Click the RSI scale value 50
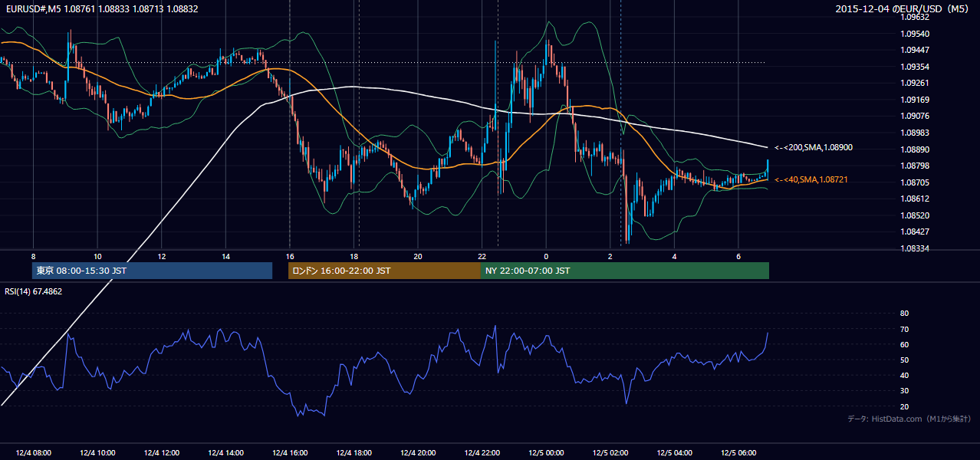The image size is (980, 460). 904,360
